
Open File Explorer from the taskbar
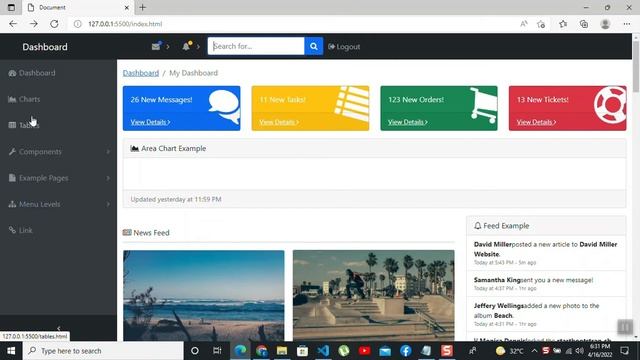pyautogui.click(x=282, y=351)
